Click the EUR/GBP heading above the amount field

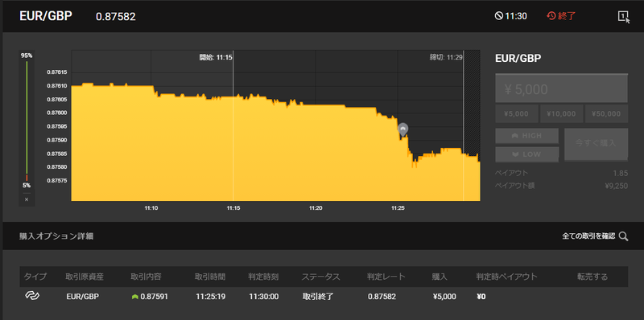pyautogui.click(x=518, y=58)
